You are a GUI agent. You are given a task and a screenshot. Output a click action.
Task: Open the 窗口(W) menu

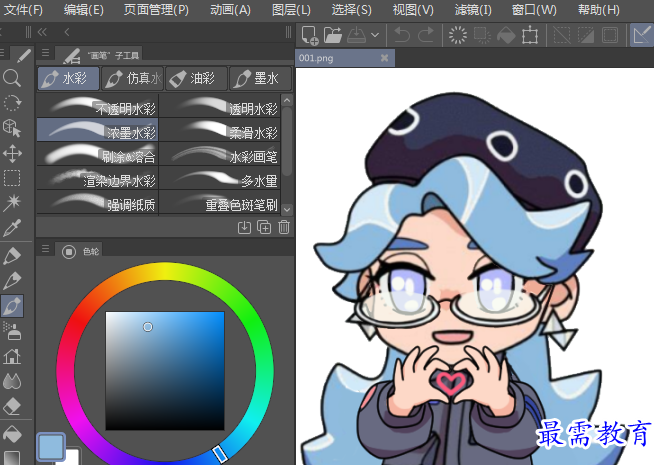(534, 10)
